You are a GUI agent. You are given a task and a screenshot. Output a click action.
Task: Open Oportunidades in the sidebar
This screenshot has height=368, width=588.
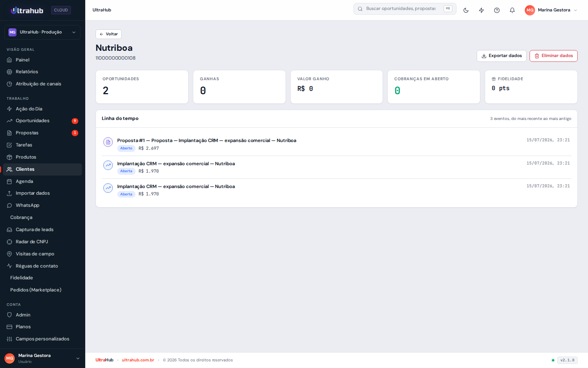point(43,121)
